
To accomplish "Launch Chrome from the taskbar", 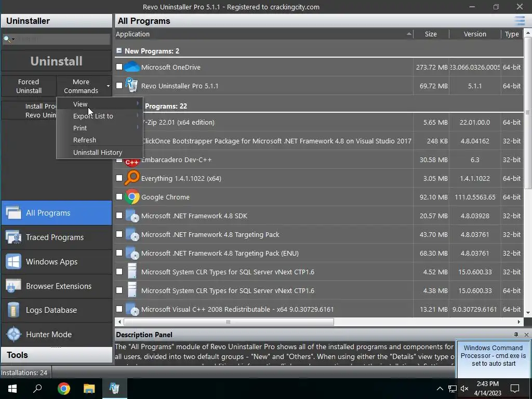I will (x=64, y=389).
